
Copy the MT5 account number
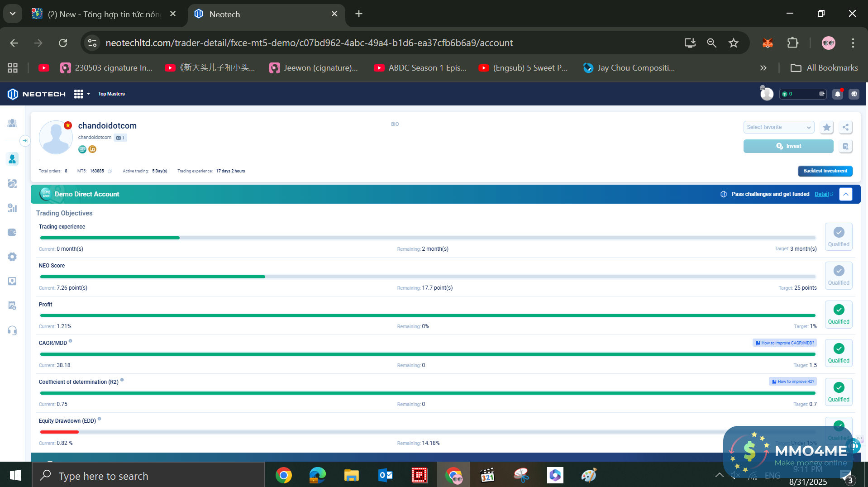point(110,171)
